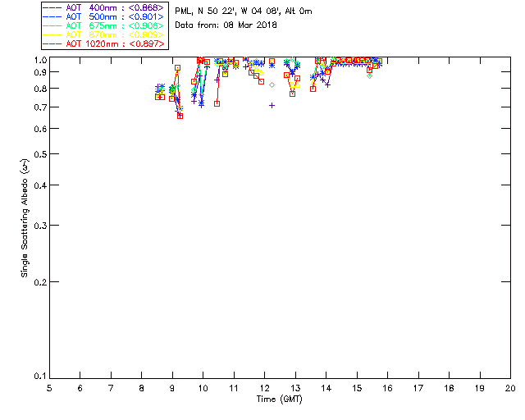Viewport: 525px width, 420px height.
Task: Select the lone green diamond above hour 12
Action: (272, 85)
